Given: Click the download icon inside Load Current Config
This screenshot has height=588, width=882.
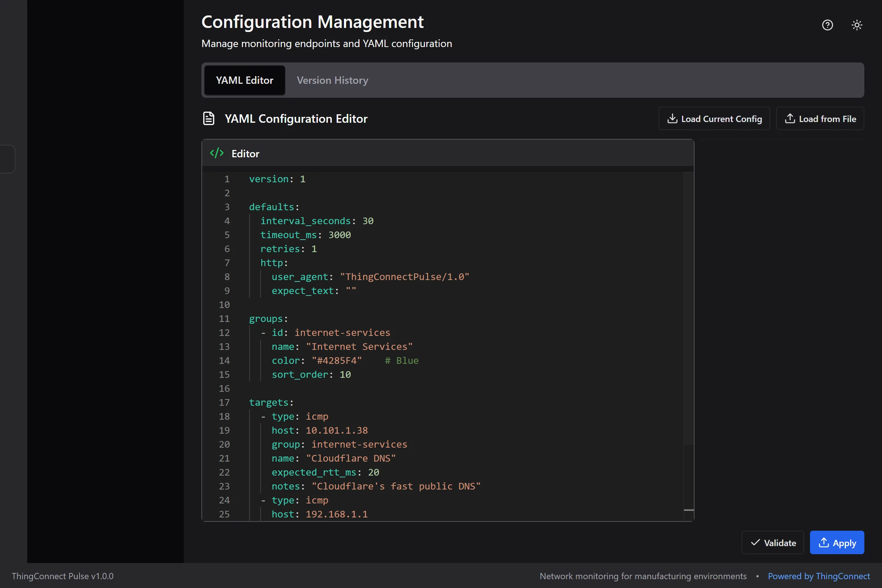Looking at the screenshot, I should tap(673, 118).
